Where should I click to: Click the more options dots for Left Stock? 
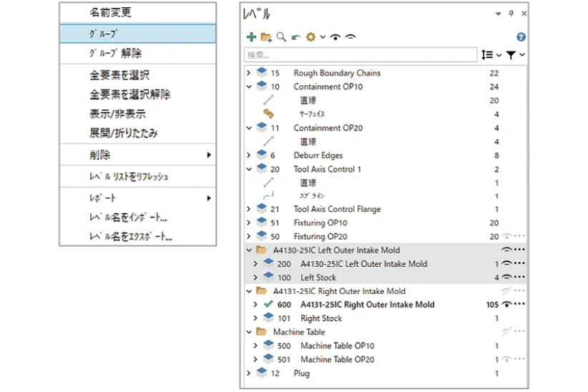pos(519,278)
